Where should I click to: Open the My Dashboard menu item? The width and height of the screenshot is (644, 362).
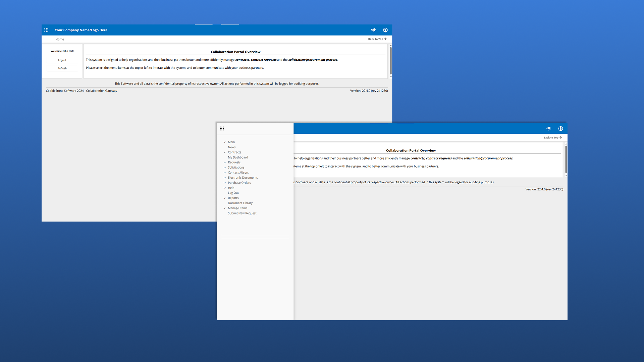tap(238, 157)
